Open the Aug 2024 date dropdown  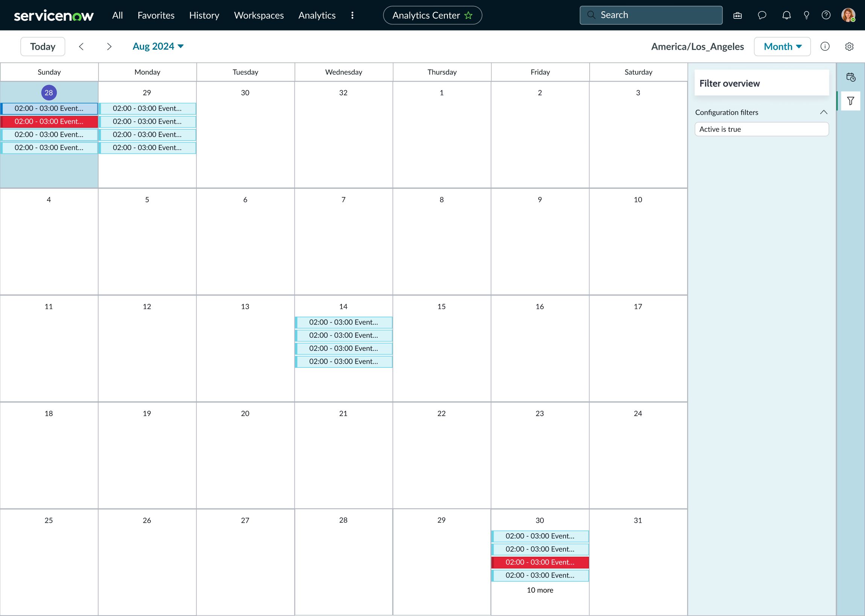tap(158, 47)
